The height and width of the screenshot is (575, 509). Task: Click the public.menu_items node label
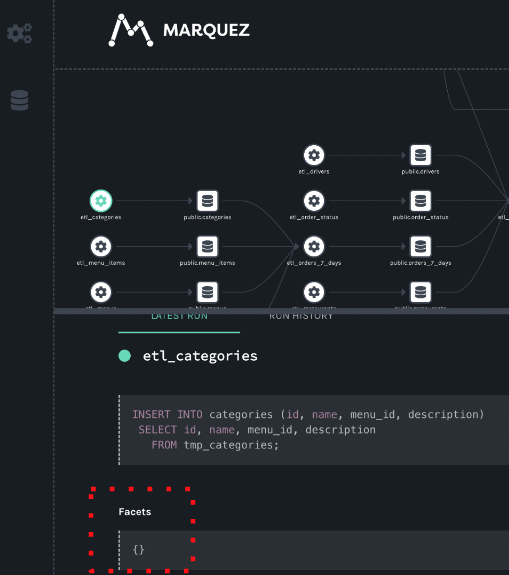click(x=207, y=263)
